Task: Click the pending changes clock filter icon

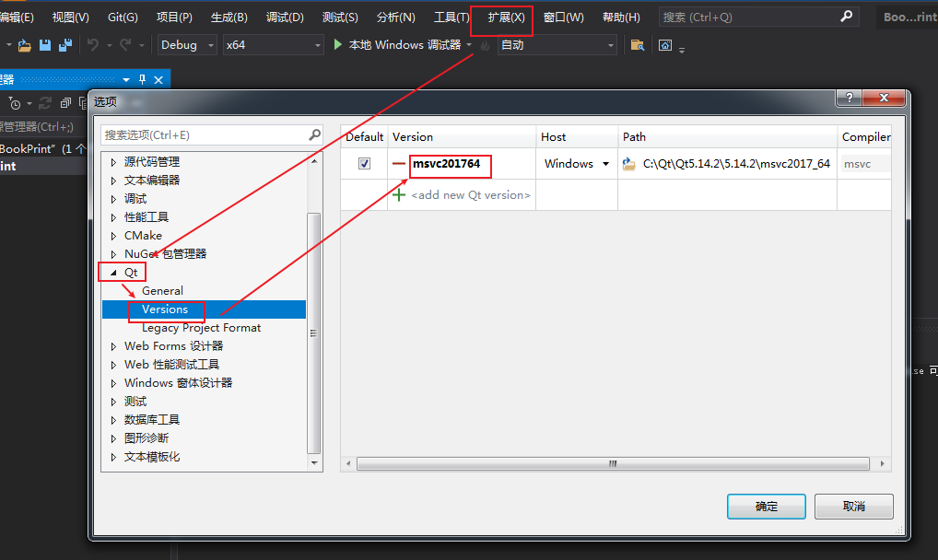Action: [15, 104]
